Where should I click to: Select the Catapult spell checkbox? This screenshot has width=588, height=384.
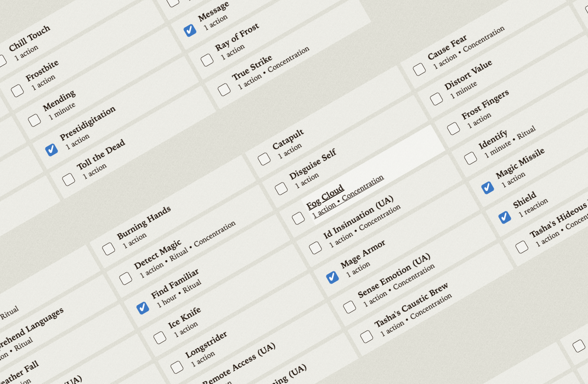[264, 159]
